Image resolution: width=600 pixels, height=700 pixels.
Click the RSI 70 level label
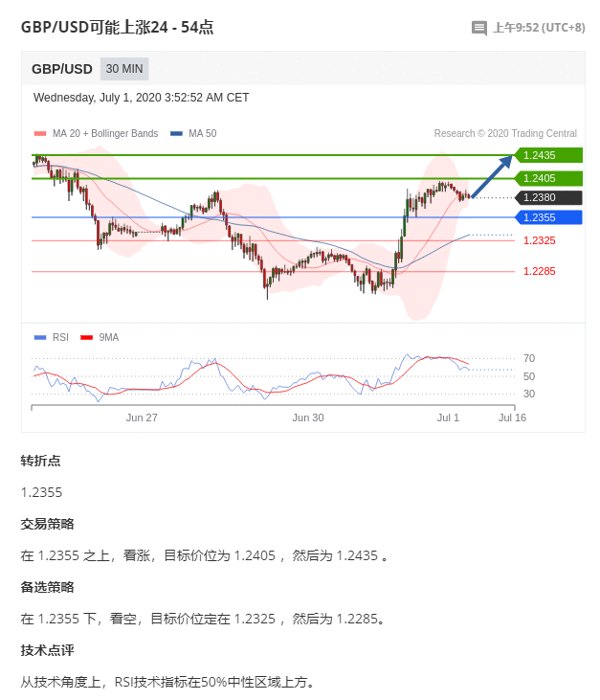[529, 358]
